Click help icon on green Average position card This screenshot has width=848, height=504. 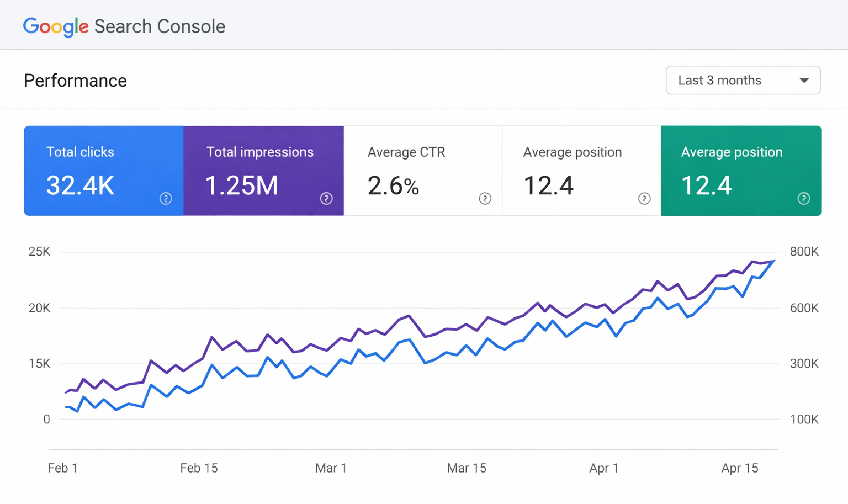click(803, 199)
